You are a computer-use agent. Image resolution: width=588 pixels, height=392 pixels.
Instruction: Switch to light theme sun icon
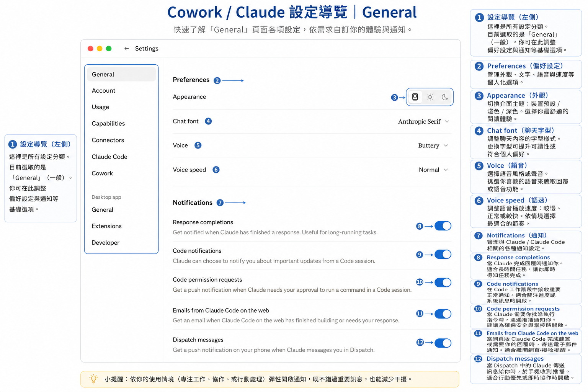430,97
